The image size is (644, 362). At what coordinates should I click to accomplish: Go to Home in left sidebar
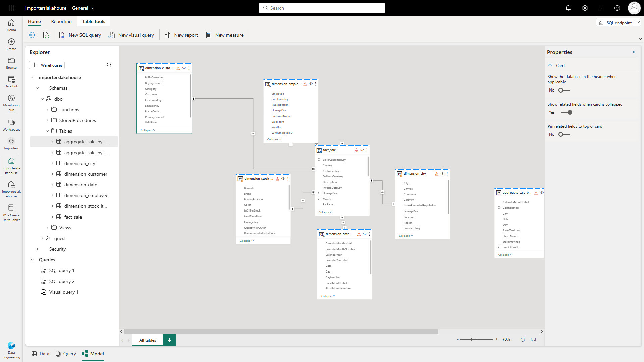pos(11,25)
